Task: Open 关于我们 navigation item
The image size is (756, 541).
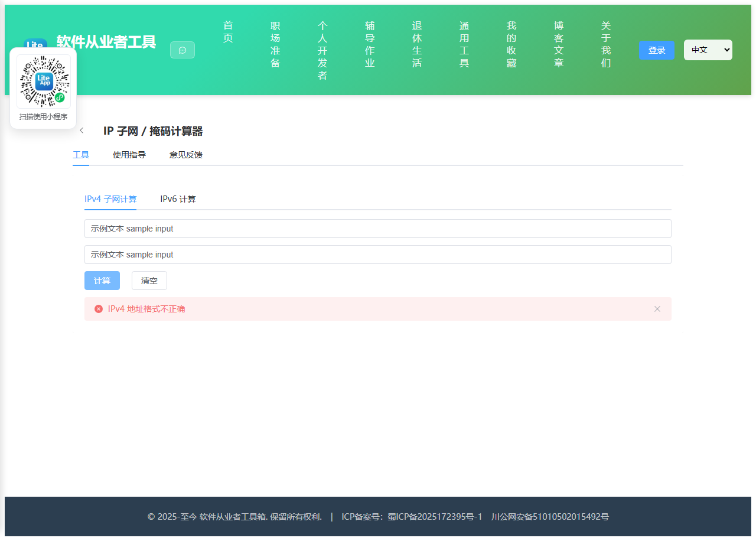Action: (606, 45)
